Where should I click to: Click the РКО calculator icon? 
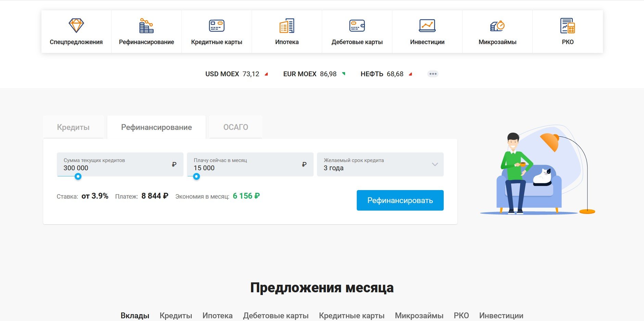click(567, 26)
